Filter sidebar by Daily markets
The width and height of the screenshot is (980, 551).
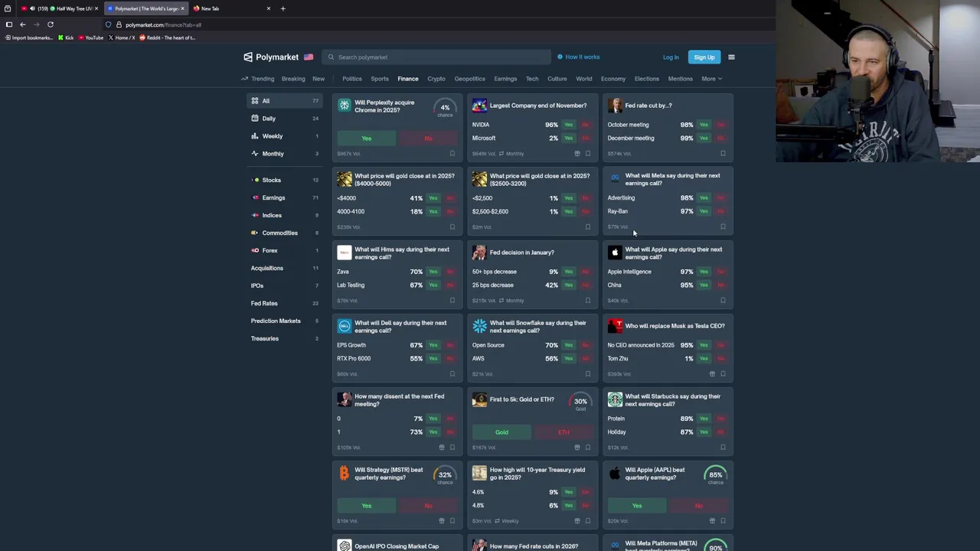pos(283,119)
